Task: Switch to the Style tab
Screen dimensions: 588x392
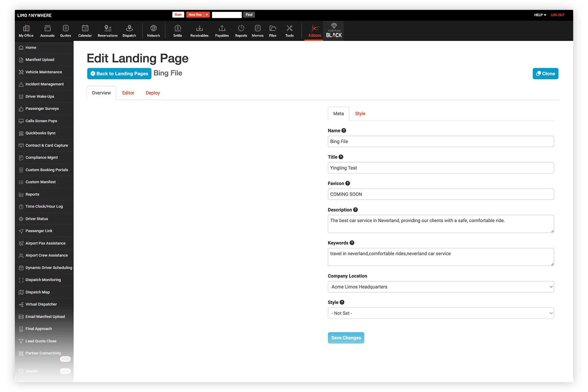Action: [x=360, y=114]
